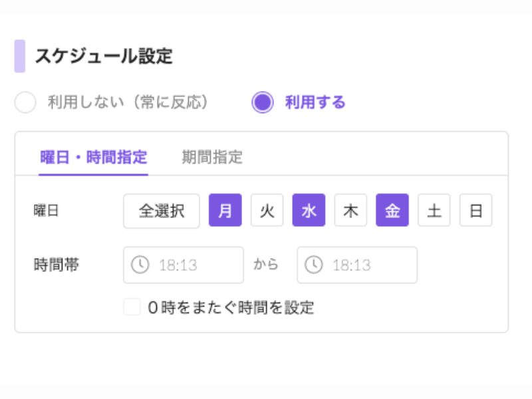Screen dimensions: 532x399
Task: Enable the 0時をまたぐ時間を設定 checkbox
Action: [132, 307]
